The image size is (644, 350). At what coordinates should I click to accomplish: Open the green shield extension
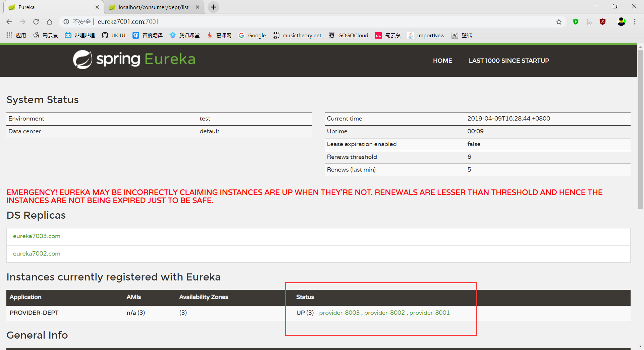pos(576,22)
